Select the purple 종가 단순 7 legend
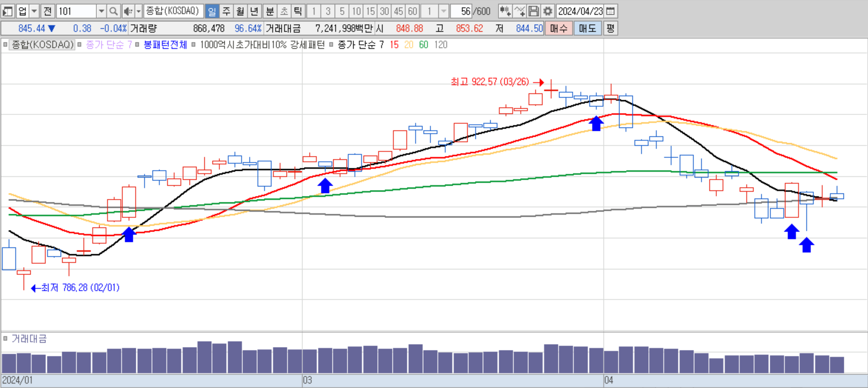The width and height of the screenshot is (868, 388). (109, 45)
